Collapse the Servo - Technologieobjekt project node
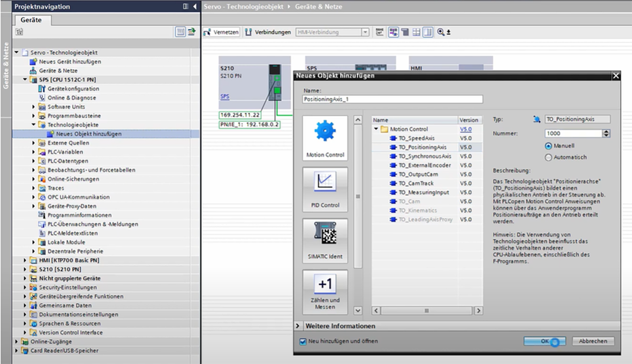Screen dimensions: 632x364 17,53
